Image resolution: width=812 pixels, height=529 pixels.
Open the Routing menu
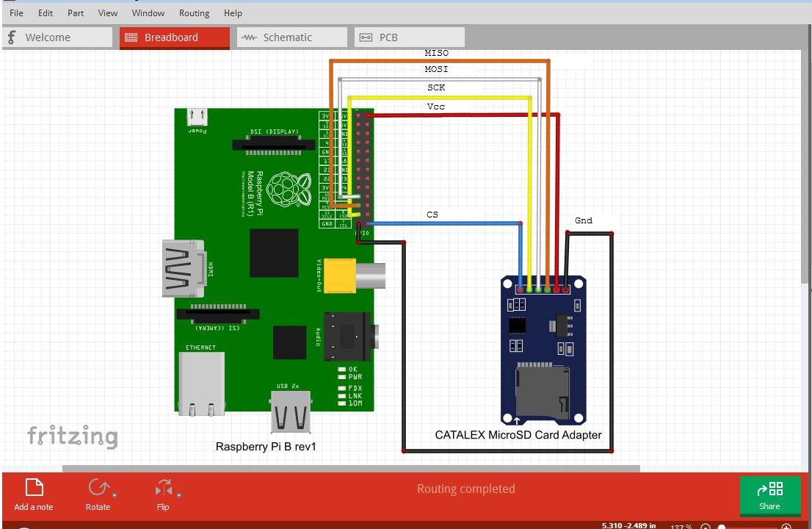tap(194, 12)
